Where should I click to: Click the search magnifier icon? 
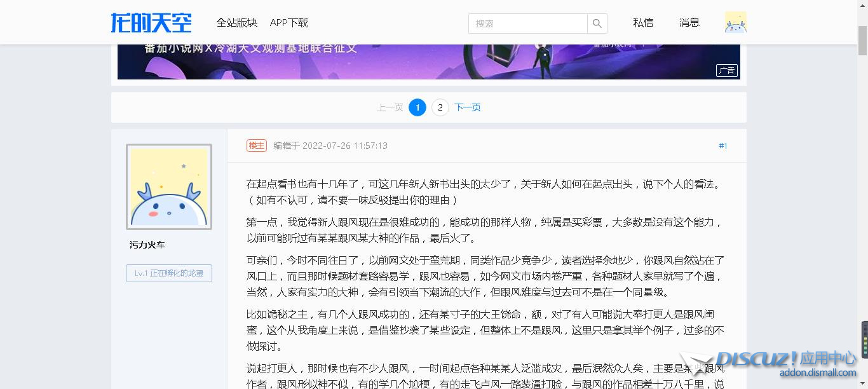click(597, 24)
